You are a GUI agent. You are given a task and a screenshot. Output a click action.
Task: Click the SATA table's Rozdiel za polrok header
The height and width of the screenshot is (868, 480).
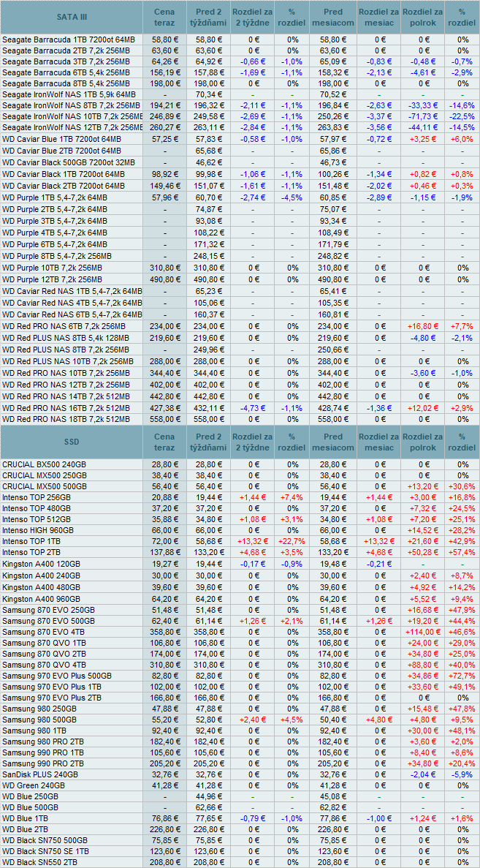coord(422,17)
